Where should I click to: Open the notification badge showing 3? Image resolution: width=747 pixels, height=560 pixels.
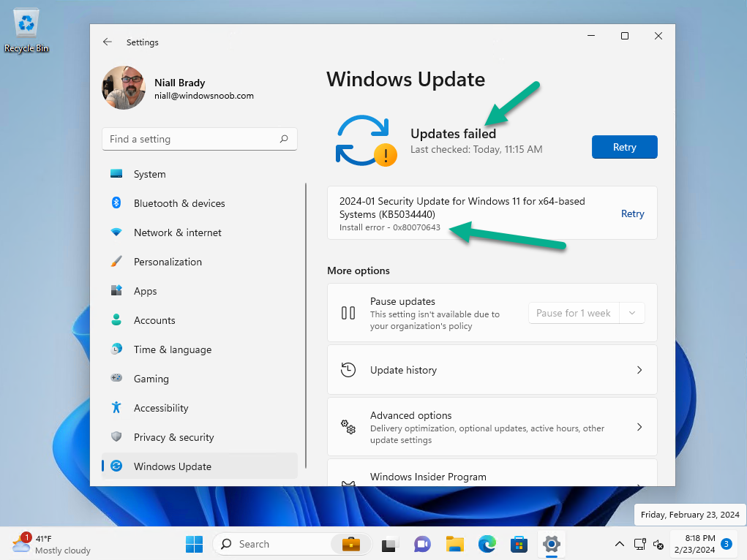(x=726, y=544)
